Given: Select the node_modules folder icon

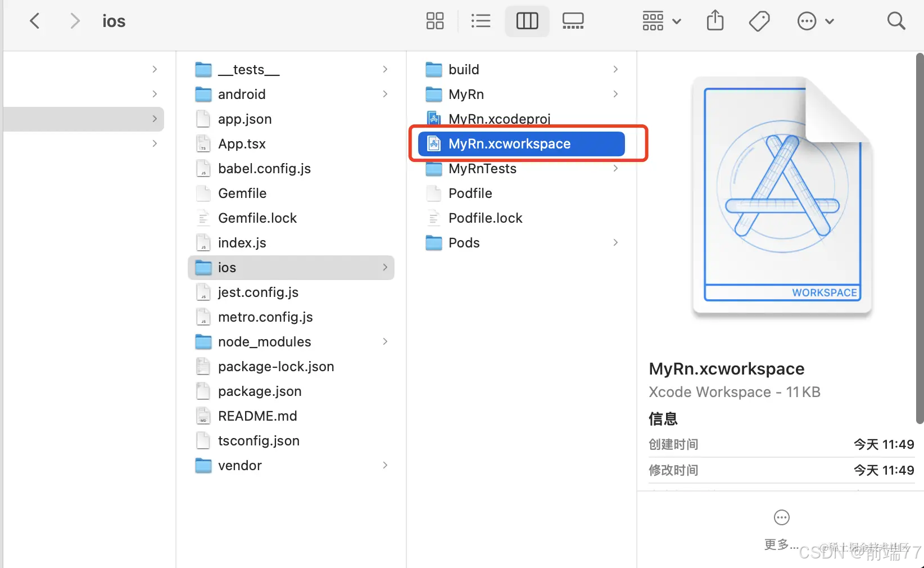Looking at the screenshot, I should coord(203,342).
